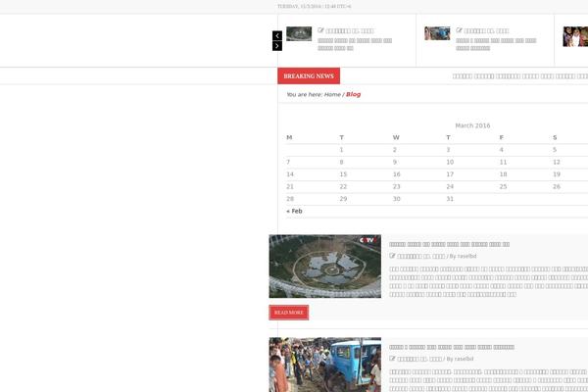Go to Home in the breadcrumb
Image resolution: width=588 pixels, height=392 pixels.
[x=332, y=95]
